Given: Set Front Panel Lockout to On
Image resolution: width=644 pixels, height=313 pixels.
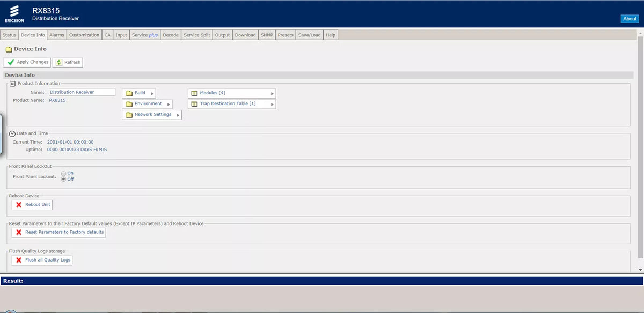Looking at the screenshot, I should tap(64, 173).
